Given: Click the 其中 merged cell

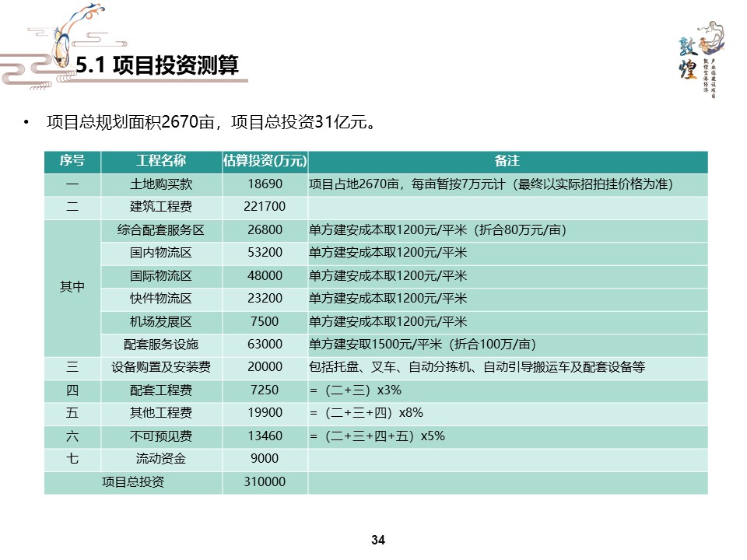Looking at the screenshot, I should coord(72,287).
